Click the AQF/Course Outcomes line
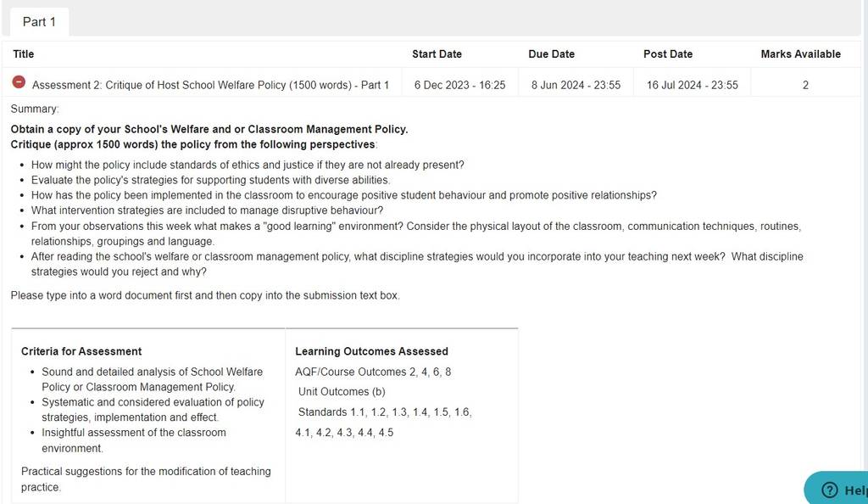 point(373,372)
